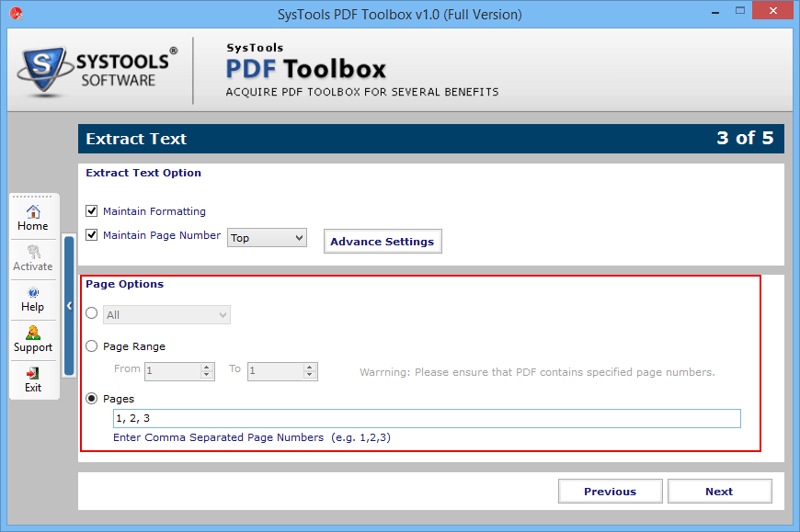
Task: Decrease the To page value
Action: click(x=310, y=375)
